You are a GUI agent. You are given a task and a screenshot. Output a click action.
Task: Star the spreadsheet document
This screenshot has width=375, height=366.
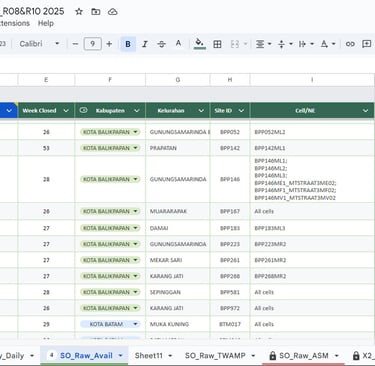79,12
